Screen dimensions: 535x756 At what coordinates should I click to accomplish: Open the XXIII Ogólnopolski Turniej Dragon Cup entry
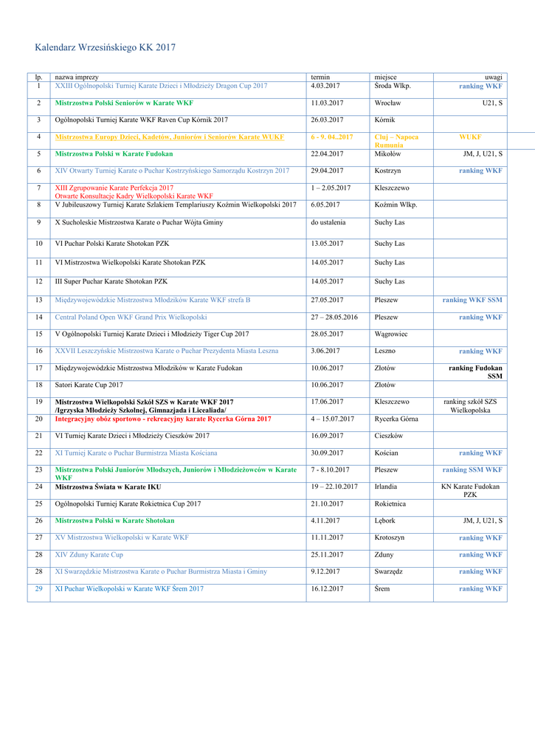pos(162,86)
